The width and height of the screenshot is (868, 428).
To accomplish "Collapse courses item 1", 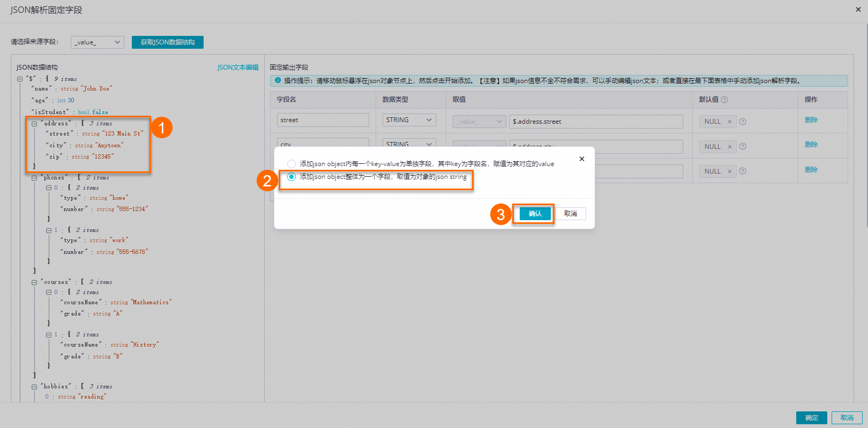I will [x=49, y=335].
